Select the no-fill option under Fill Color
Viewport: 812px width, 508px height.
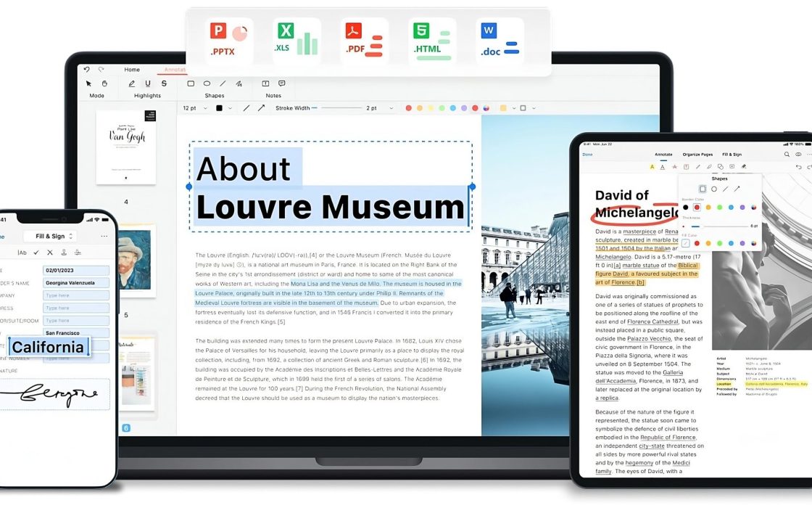(x=686, y=243)
